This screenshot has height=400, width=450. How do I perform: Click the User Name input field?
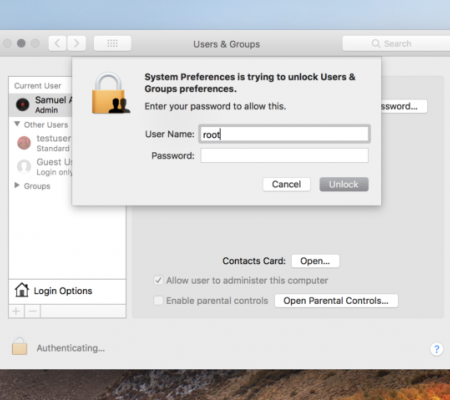284,134
